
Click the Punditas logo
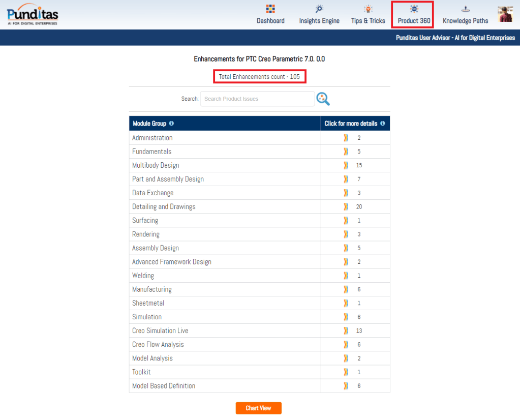point(33,14)
